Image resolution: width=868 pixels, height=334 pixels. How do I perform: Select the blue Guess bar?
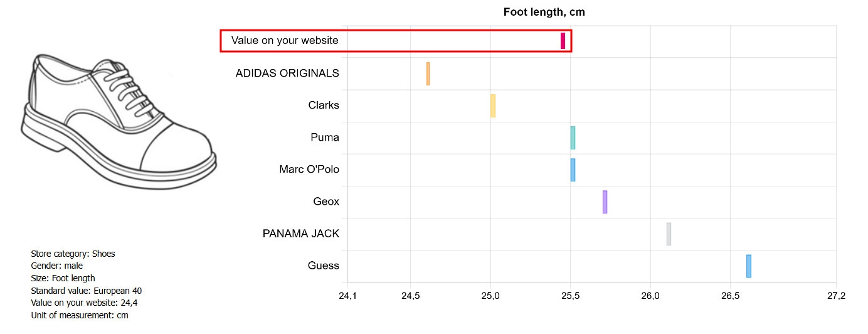[749, 266]
